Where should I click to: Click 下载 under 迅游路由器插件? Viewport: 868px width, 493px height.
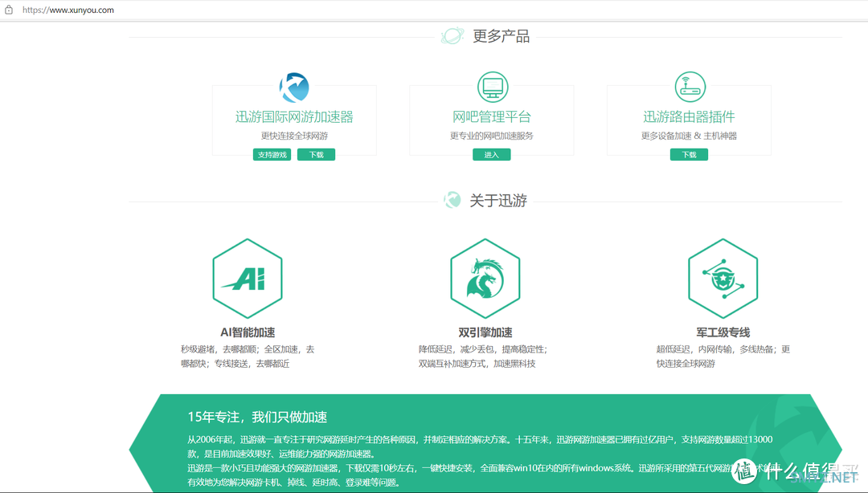tap(690, 155)
